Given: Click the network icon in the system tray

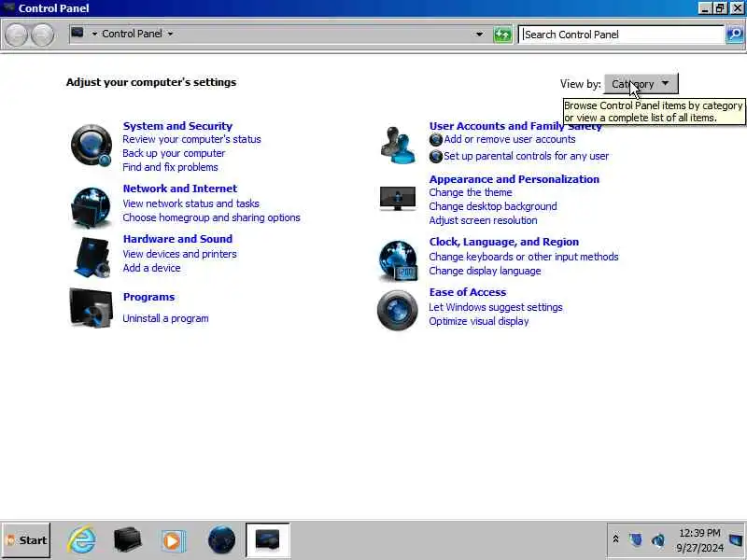Looking at the screenshot, I should (x=635, y=539).
